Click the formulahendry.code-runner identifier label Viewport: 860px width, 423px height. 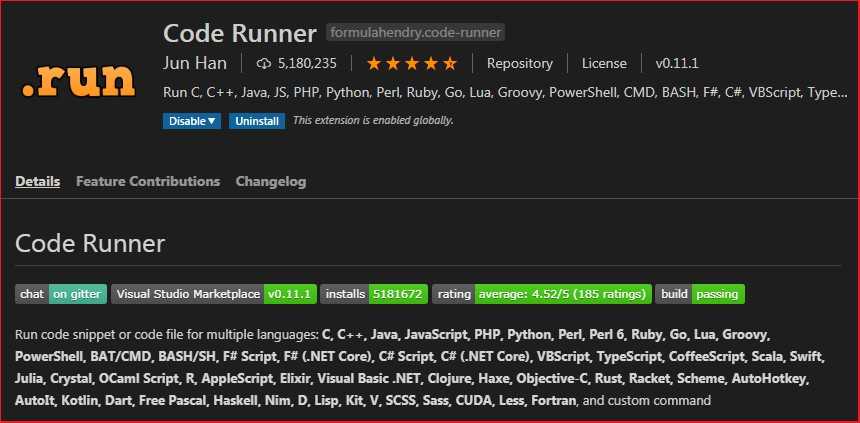click(416, 32)
